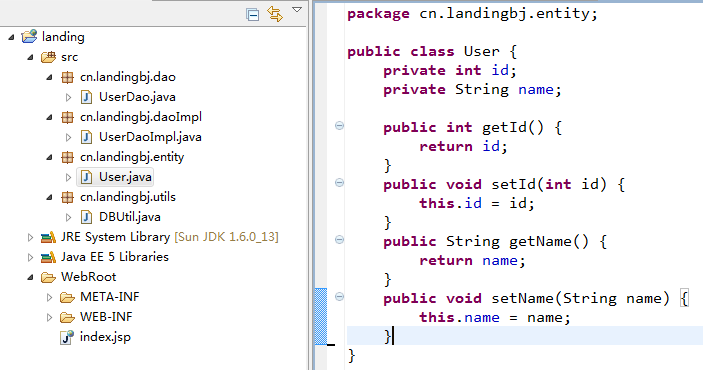Select the cn.landingbj.entity package label
This screenshot has width=703, height=370.
(x=132, y=157)
